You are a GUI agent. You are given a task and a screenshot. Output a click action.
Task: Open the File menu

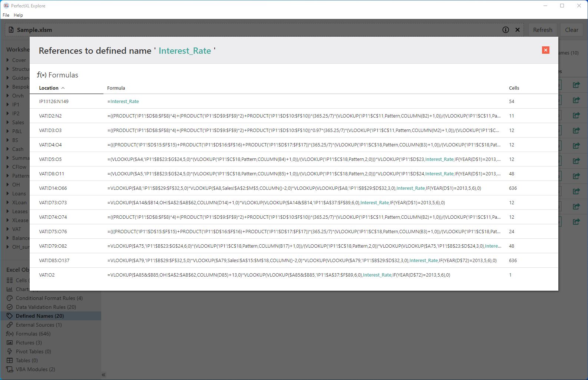[x=6, y=15]
